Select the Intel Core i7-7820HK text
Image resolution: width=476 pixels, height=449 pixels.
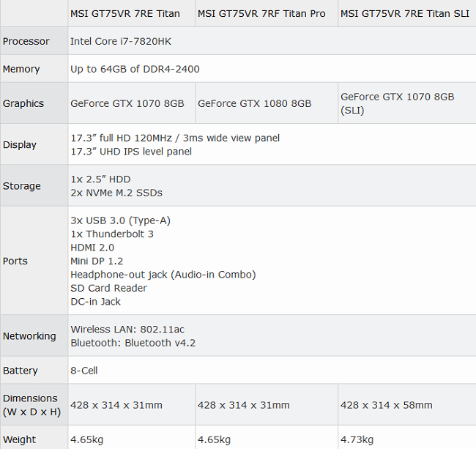coord(121,42)
